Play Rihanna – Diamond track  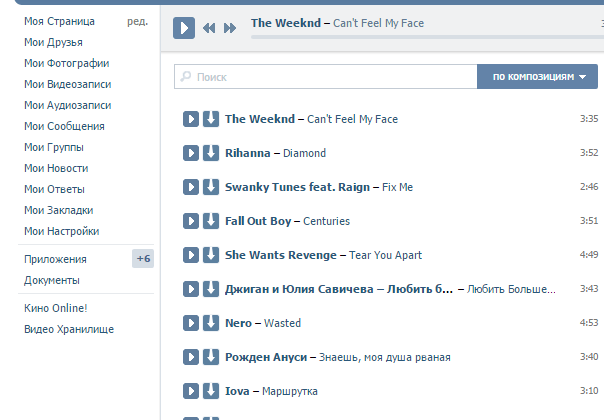pos(191,153)
